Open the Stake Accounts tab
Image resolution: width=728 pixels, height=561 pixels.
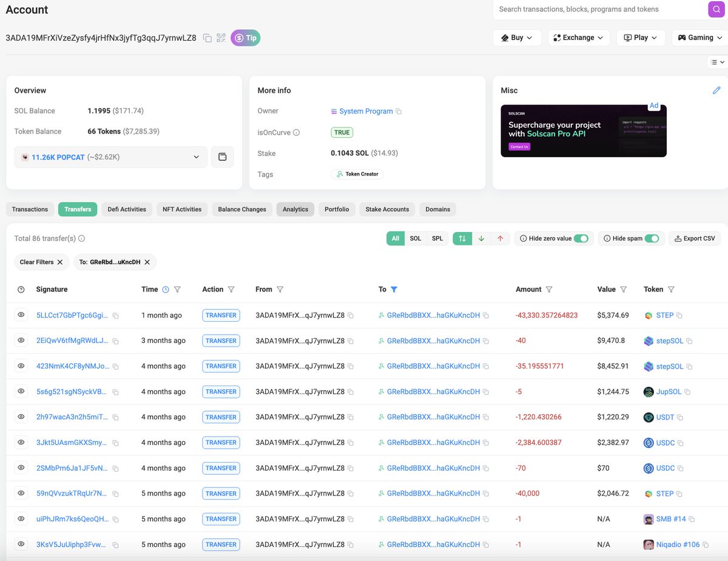click(387, 209)
